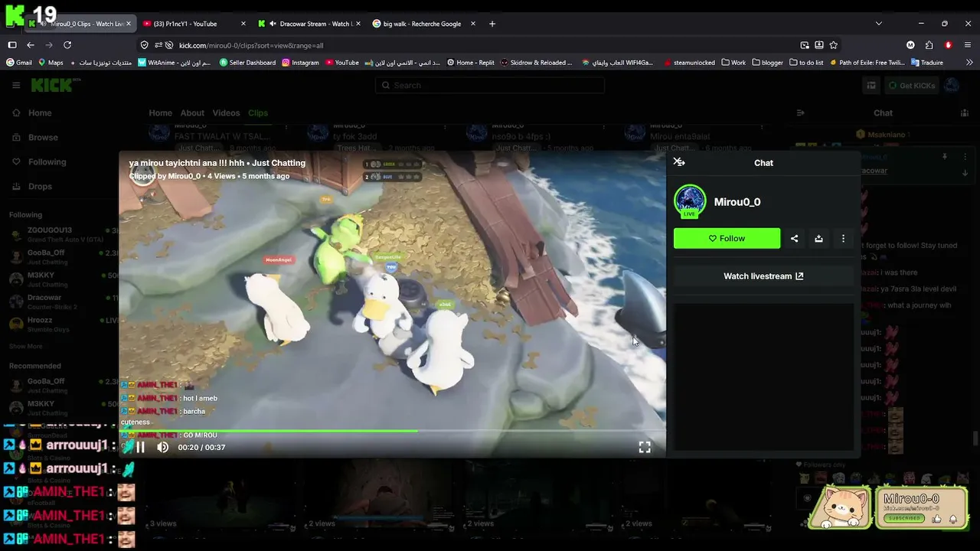Viewport: 980px width, 551px height.
Task: Open the Home - Replit bookmark
Action: click(x=471, y=63)
